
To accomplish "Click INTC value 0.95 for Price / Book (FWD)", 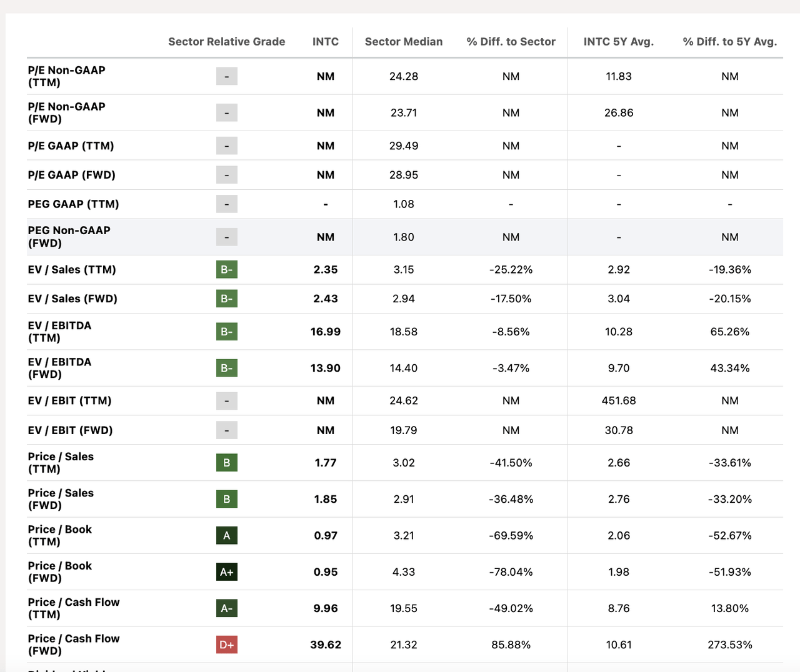I will (326, 572).
